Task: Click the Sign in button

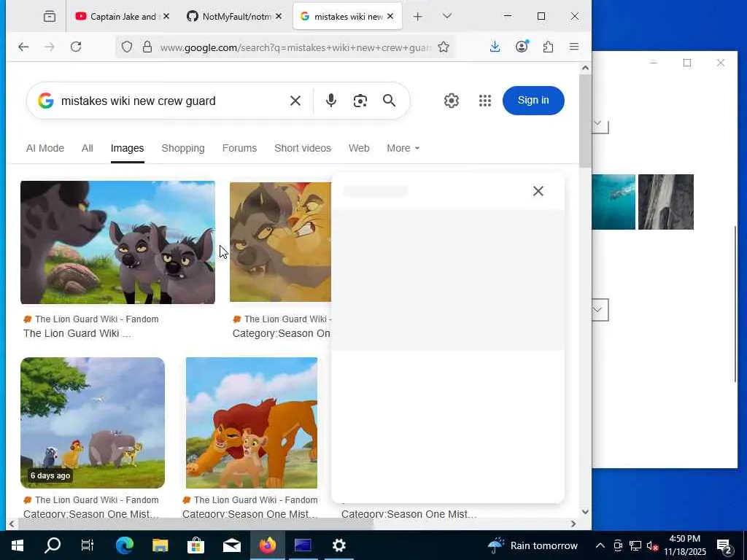Action: point(533,101)
